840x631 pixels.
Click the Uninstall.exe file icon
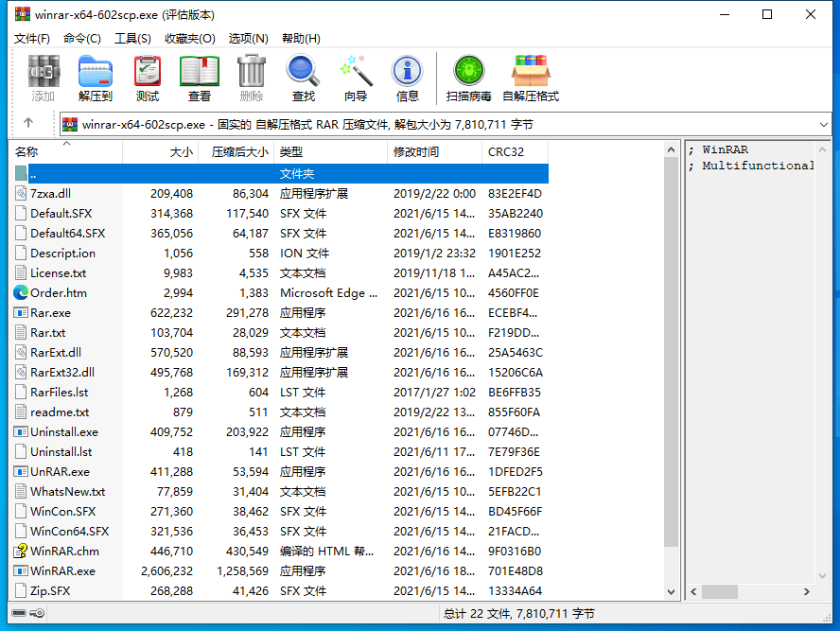[x=21, y=431]
